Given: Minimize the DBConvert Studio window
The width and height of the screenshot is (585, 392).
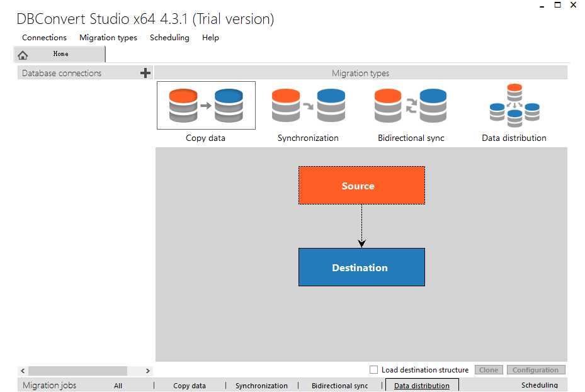Looking at the screenshot, I should click(542, 6).
